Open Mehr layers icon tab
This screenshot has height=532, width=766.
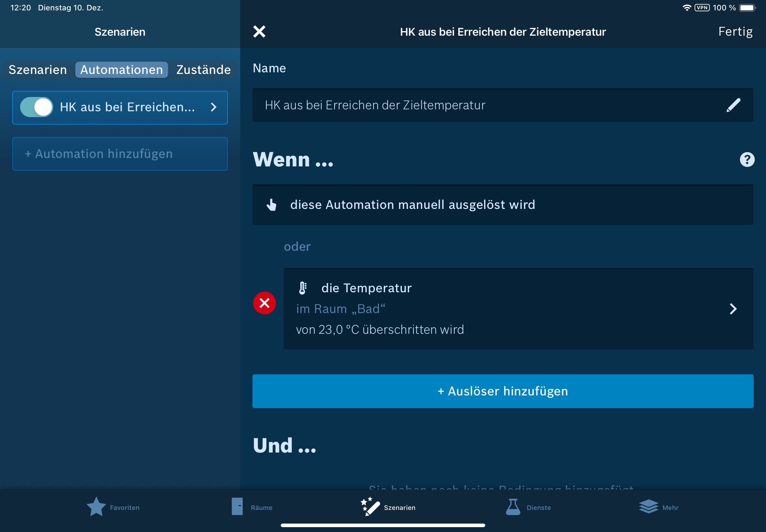click(648, 507)
